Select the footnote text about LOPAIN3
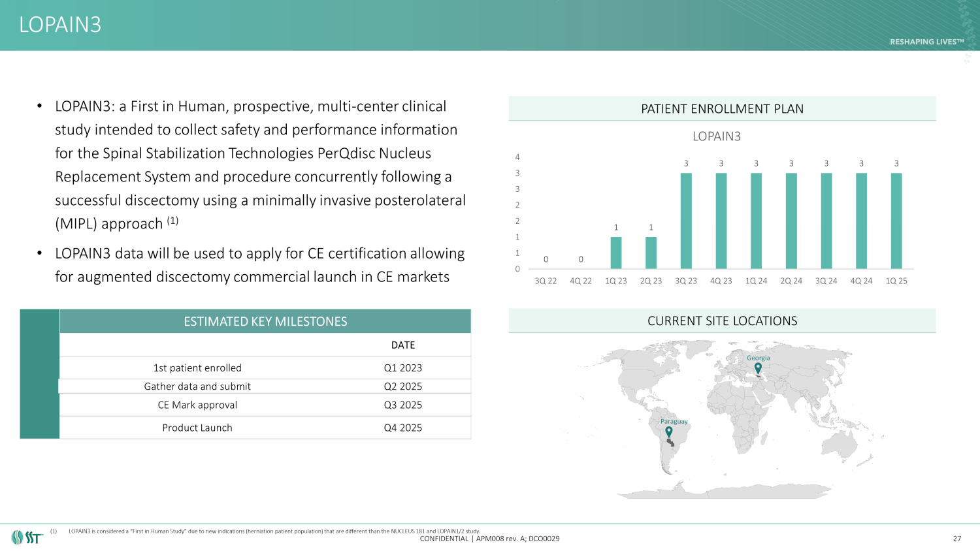Screen dimensions: 980x551 click(x=274, y=531)
